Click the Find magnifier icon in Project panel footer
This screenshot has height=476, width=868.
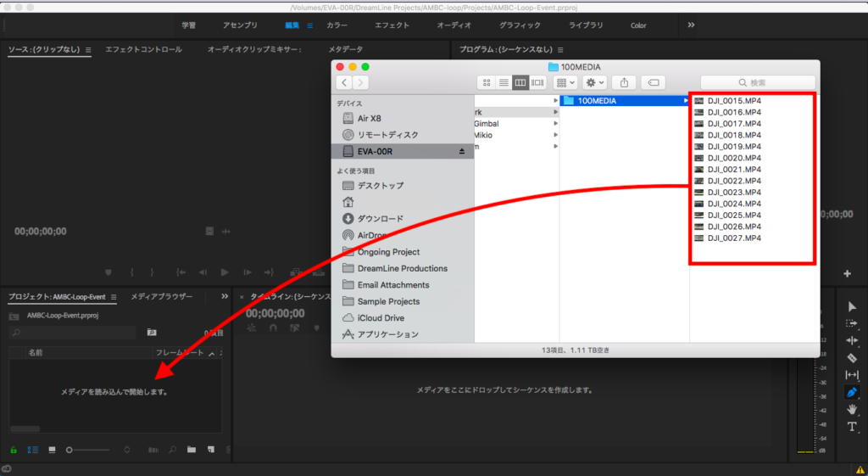pyautogui.click(x=173, y=450)
